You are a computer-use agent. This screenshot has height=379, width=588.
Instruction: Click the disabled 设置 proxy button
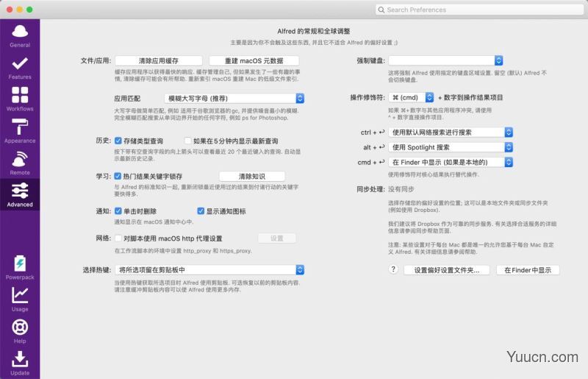(277, 238)
